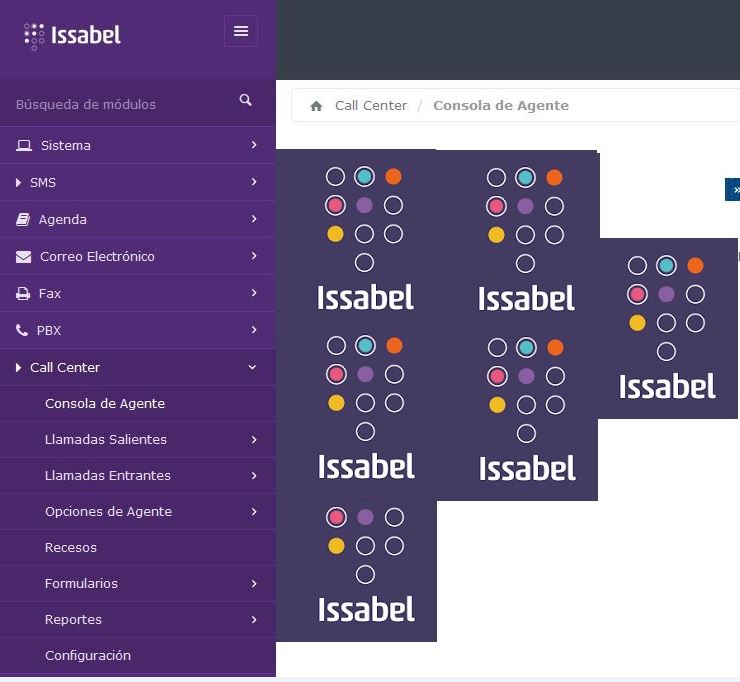Open the Recesos menu item

(71, 548)
